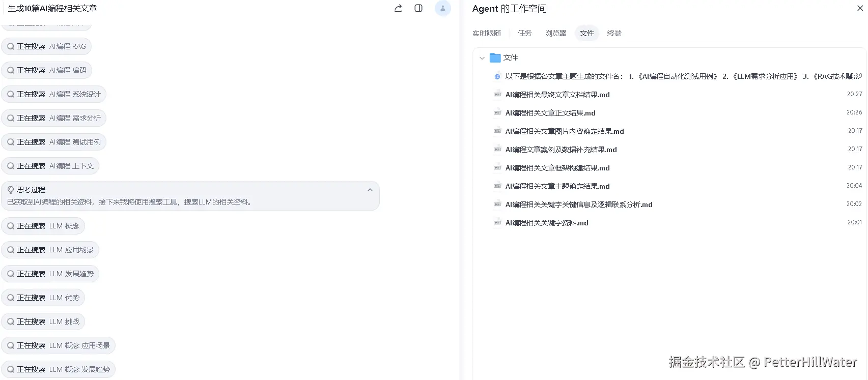Click the 正在搜索 LLM 应用场景 chip
This screenshot has height=380, width=868.
[x=50, y=250]
